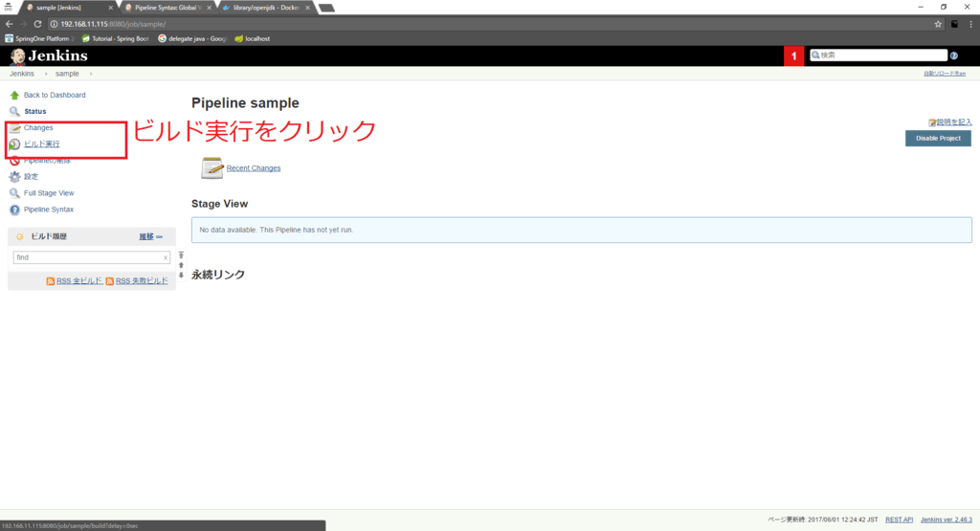
Task: Click the Changes notepad icon in sidebar
Action: [x=14, y=128]
